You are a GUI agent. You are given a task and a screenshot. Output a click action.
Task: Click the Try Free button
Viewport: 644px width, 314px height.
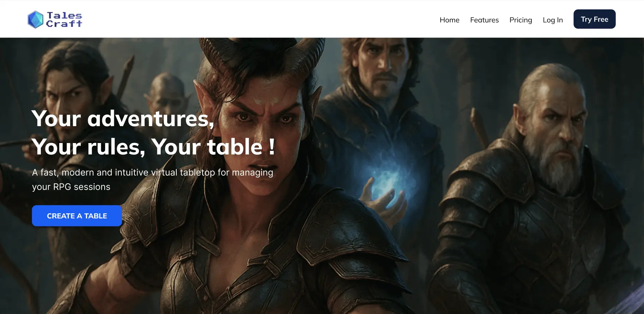(x=594, y=19)
